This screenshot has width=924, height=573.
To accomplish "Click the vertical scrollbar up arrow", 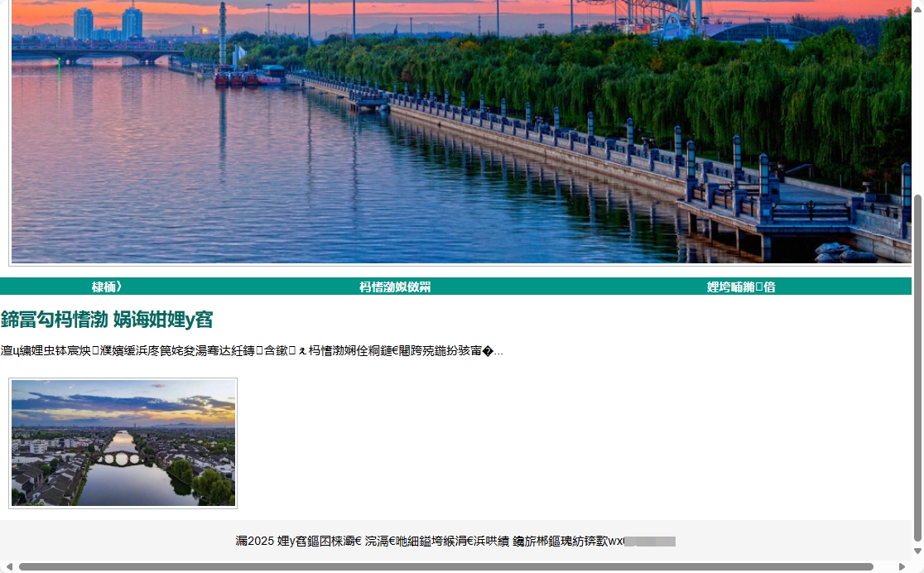I will coord(917,7).
